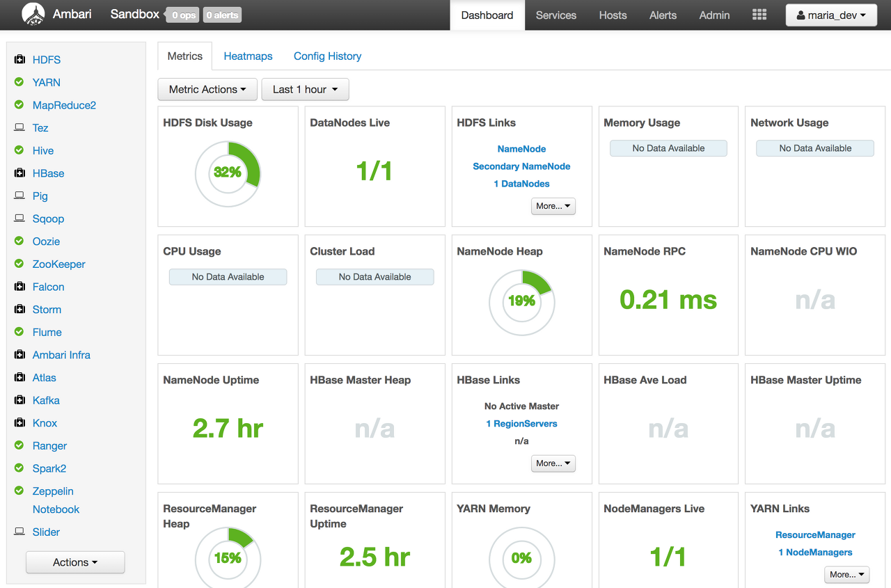Screen dimensions: 891x588
Task: Click the status icon beside Oozie
Action: pos(19,241)
